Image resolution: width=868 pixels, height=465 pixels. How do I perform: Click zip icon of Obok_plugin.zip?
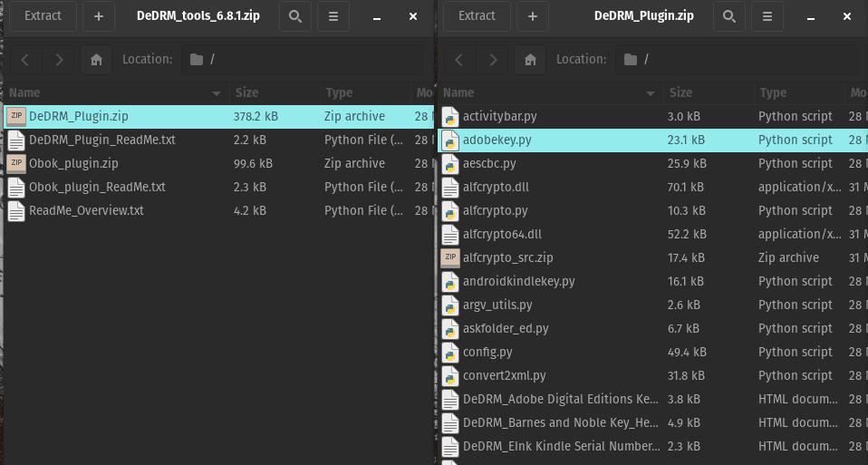16,164
